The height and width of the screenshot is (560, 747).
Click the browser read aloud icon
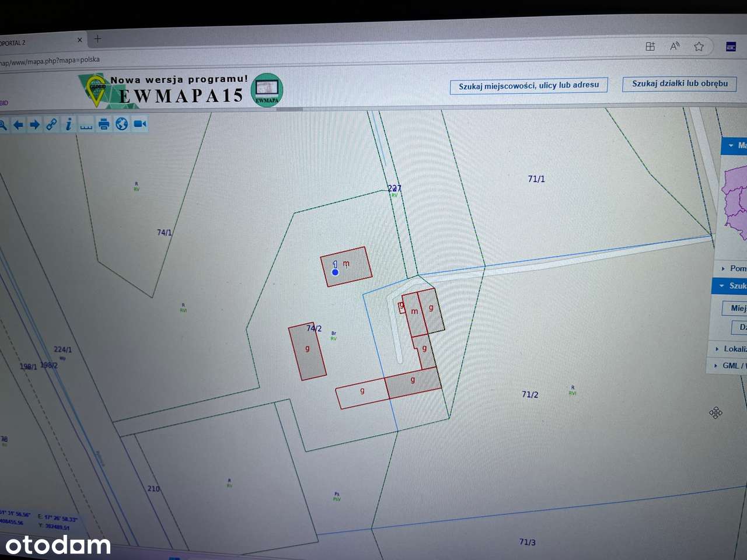tap(675, 46)
